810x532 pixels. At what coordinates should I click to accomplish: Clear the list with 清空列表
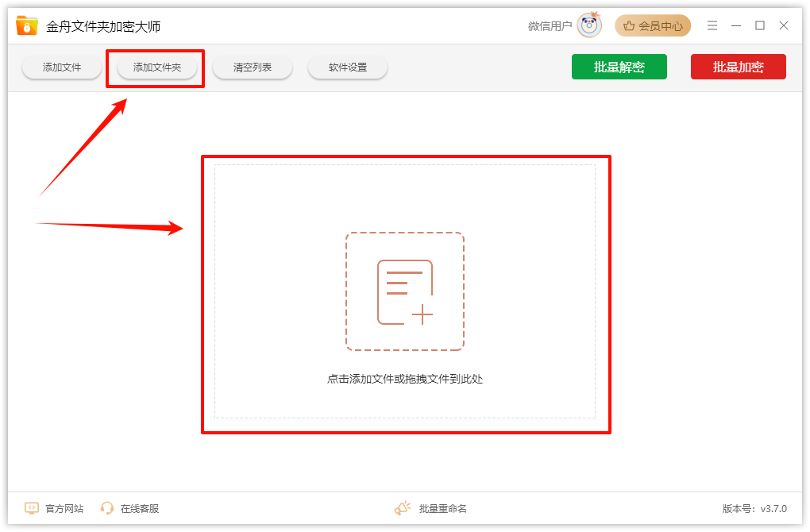tap(253, 67)
